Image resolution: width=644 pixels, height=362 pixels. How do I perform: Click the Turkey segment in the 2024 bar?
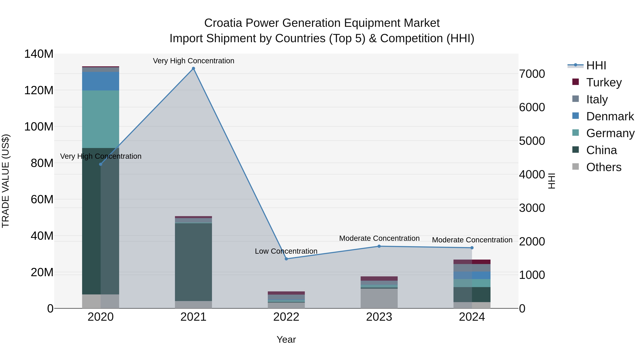(472, 262)
